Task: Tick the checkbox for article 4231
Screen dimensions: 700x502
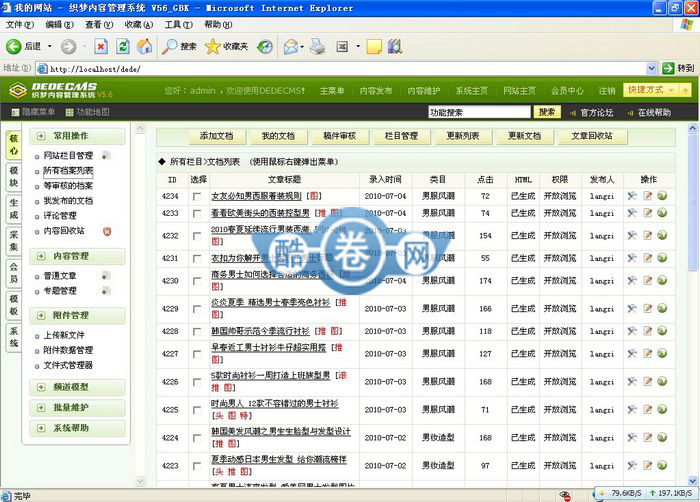Action: pos(196,258)
